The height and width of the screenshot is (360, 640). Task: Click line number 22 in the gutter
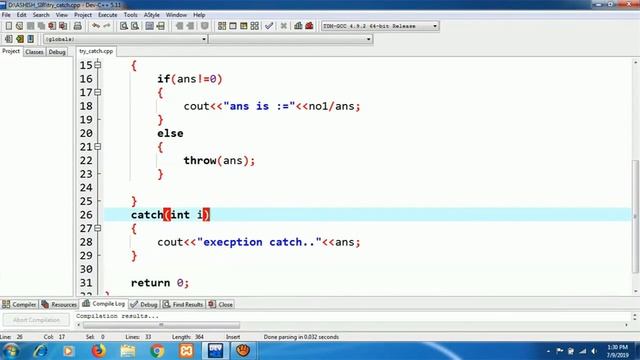[86, 160]
